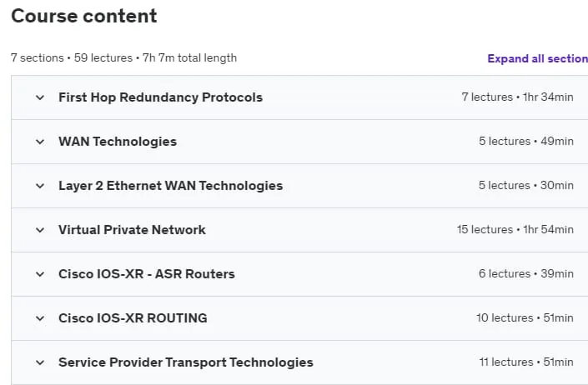
Task: Expand Service Provider Transport Technologies chevron
Action: (40, 362)
